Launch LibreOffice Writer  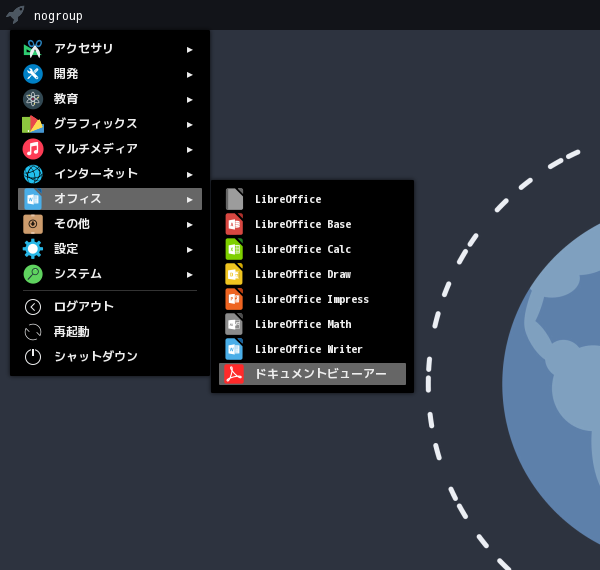[312, 349]
